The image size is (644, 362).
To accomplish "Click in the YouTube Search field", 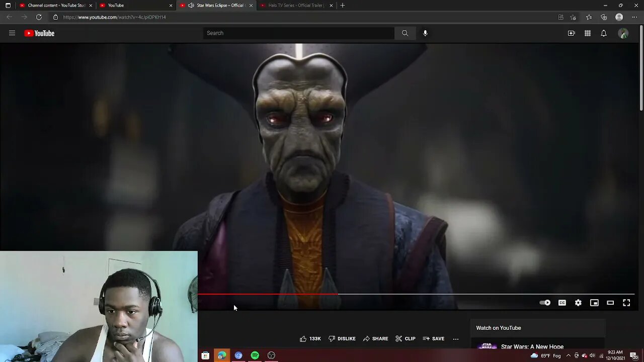I will tap(299, 33).
